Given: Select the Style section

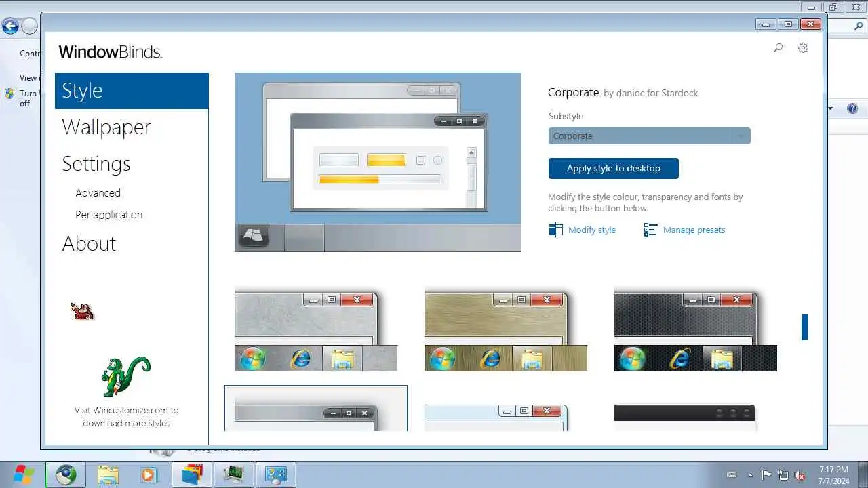Looking at the screenshot, I should click(132, 91).
